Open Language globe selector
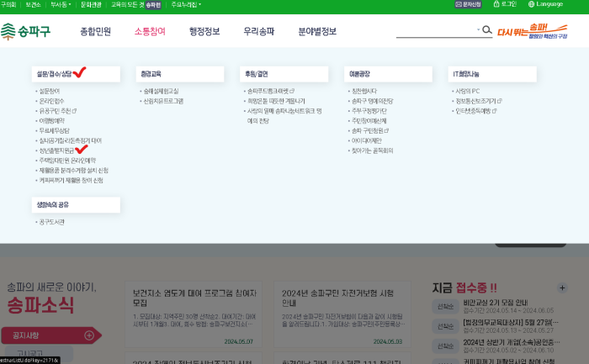This screenshot has width=589, height=364. click(545, 4)
